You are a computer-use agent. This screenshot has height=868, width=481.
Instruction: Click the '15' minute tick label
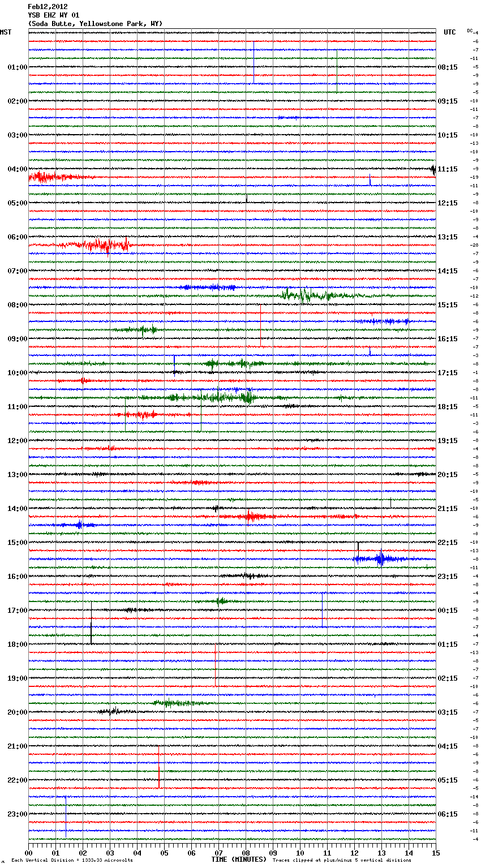click(435, 853)
